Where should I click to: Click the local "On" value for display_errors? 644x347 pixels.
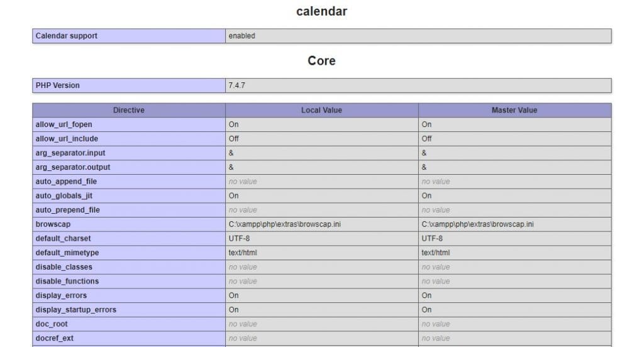pos(234,295)
